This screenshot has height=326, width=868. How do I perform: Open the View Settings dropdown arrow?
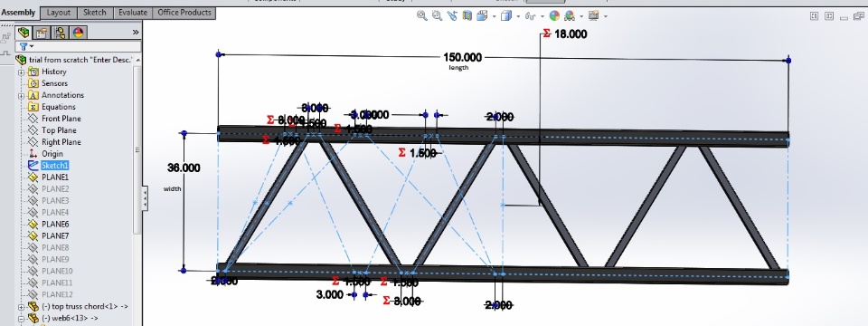point(606,16)
